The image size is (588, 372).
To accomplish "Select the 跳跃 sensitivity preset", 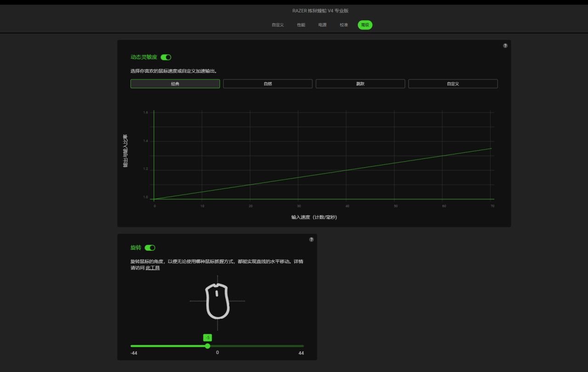I will [x=360, y=84].
